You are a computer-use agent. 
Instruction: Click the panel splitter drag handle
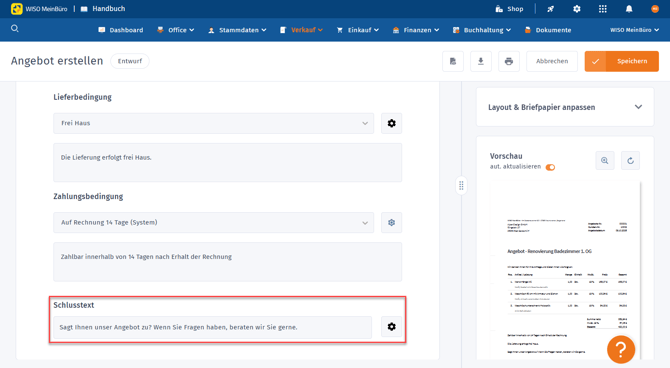pyautogui.click(x=461, y=185)
